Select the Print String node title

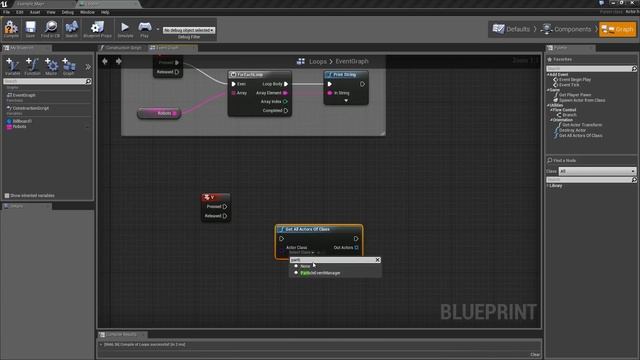click(346, 75)
